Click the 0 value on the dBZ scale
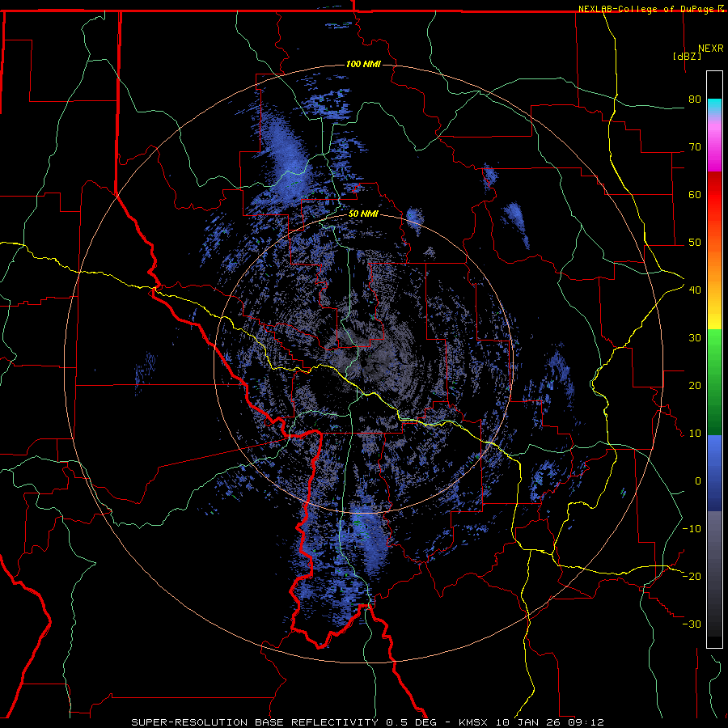 (x=698, y=481)
